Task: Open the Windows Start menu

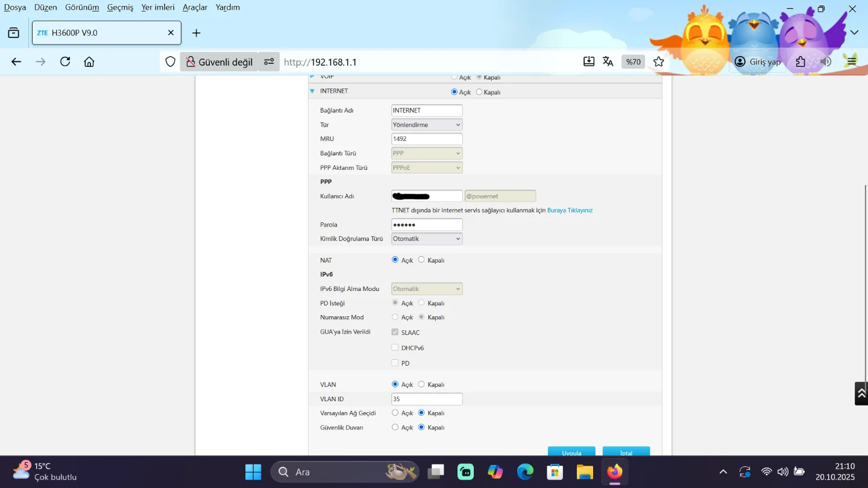Action: tap(253, 472)
